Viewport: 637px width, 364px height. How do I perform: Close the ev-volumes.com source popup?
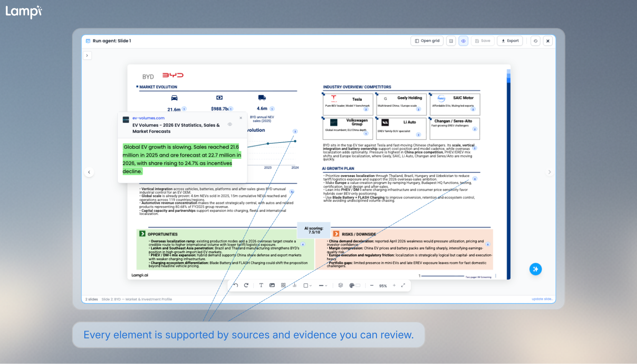point(241,118)
